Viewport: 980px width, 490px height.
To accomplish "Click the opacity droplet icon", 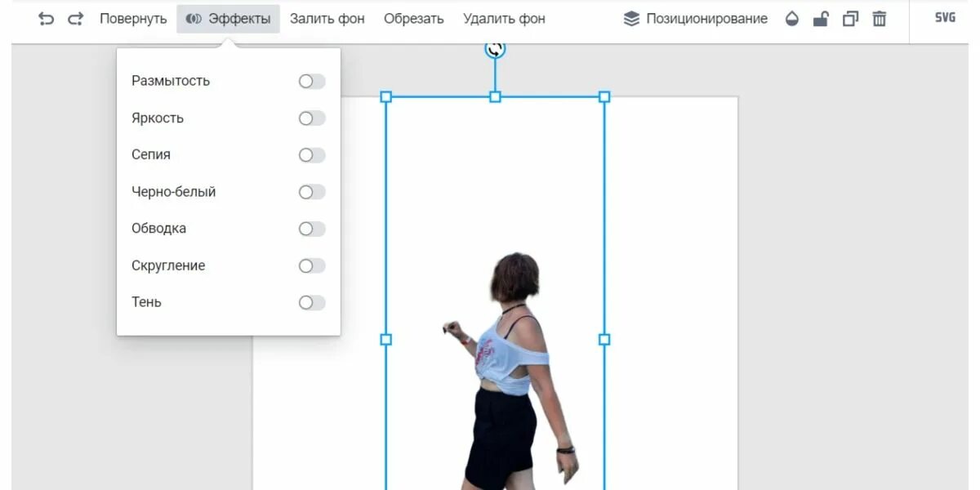I will (791, 19).
